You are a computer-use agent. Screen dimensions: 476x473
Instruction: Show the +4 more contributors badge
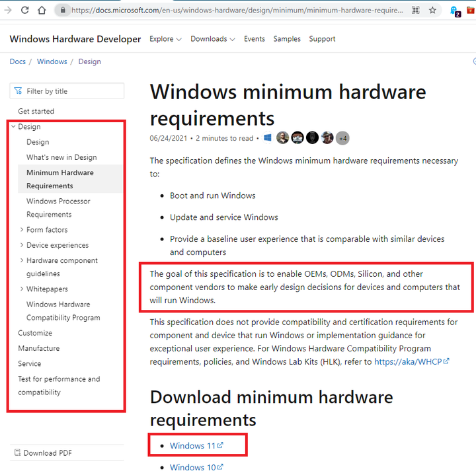click(x=342, y=138)
